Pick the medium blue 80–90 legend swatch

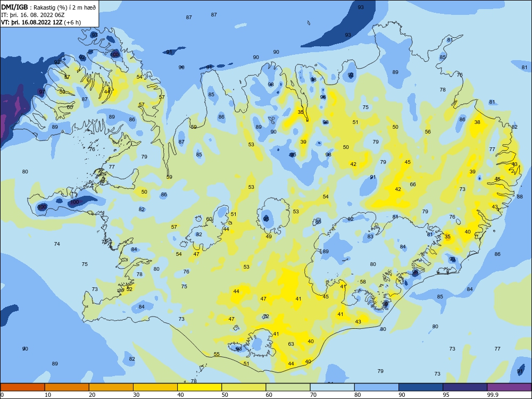point(377,387)
